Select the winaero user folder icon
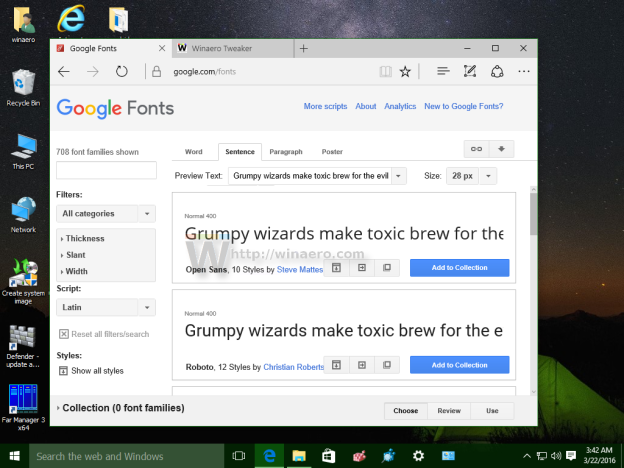This screenshot has height=468, width=624. [x=23, y=23]
